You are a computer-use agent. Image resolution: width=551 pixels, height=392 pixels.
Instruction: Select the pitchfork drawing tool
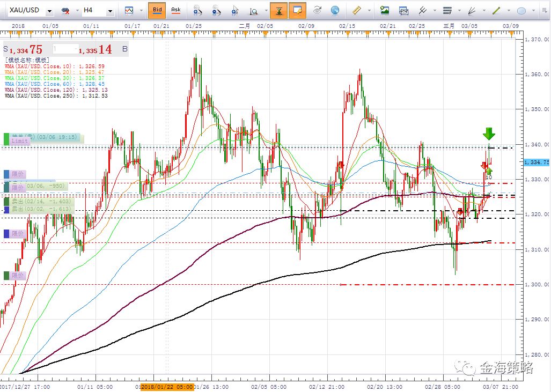[422, 10]
